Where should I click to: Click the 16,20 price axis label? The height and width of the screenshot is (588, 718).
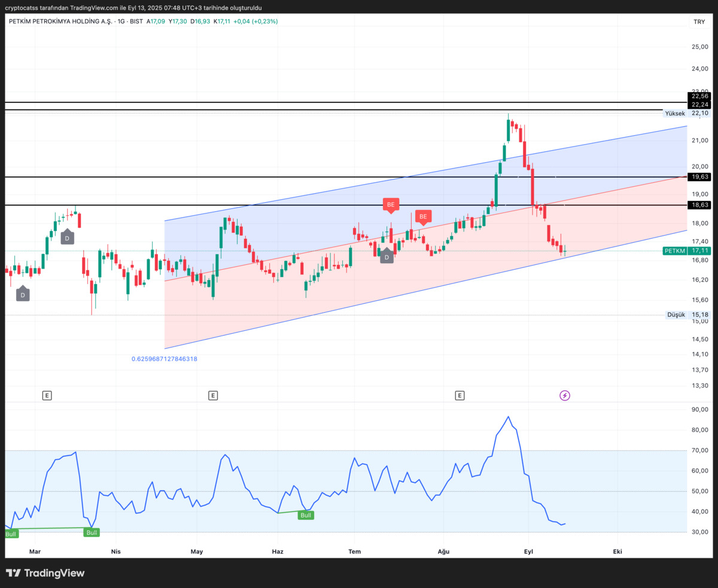[x=699, y=279]
